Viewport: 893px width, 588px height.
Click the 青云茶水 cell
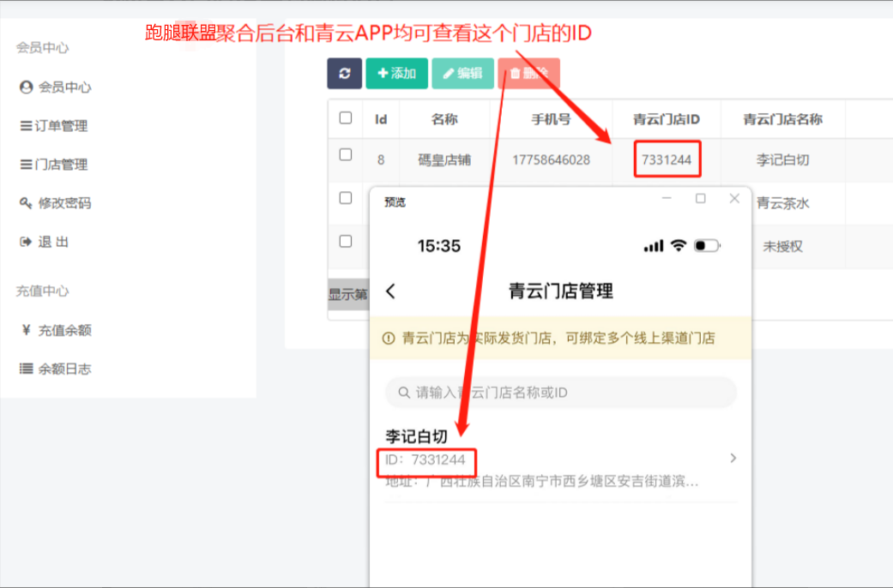pyautogui.click(x=782, y=203)
